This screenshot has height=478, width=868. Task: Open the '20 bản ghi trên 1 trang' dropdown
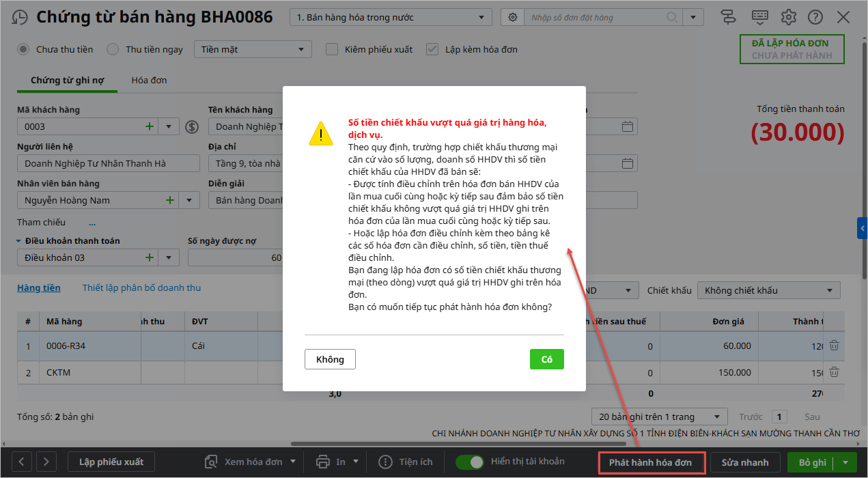tap(659, 417)
